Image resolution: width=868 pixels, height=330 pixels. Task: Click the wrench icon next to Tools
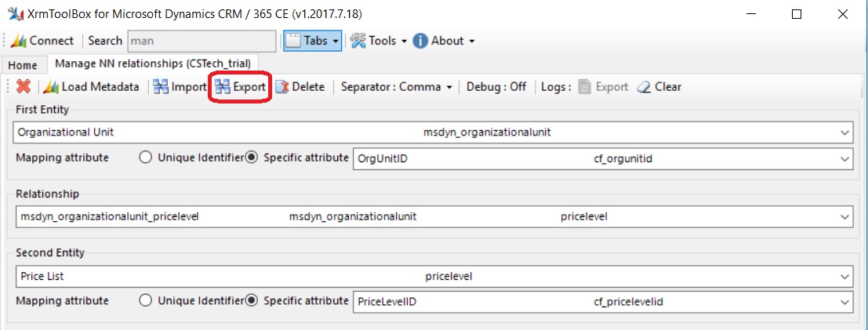point(358,41)
